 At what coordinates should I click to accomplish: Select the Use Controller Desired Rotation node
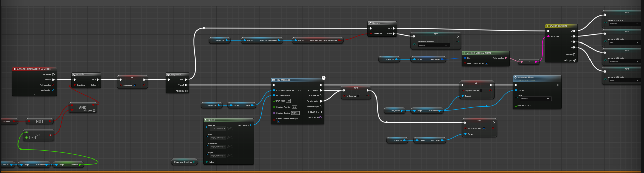318,40
